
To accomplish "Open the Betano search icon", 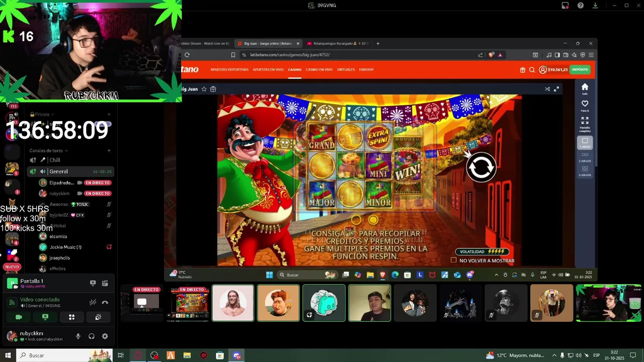I will [532, 70].
